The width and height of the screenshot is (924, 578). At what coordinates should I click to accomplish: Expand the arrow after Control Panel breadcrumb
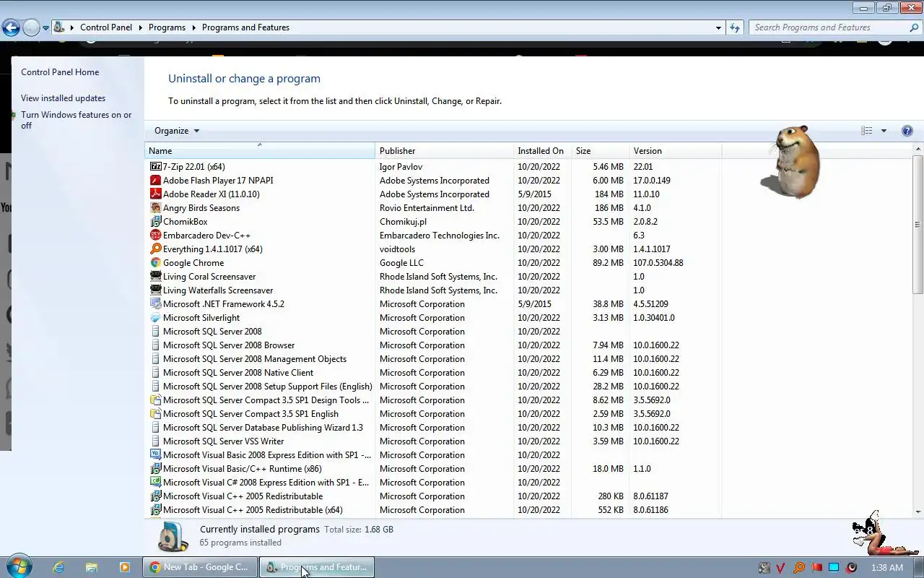coord(140,27)
